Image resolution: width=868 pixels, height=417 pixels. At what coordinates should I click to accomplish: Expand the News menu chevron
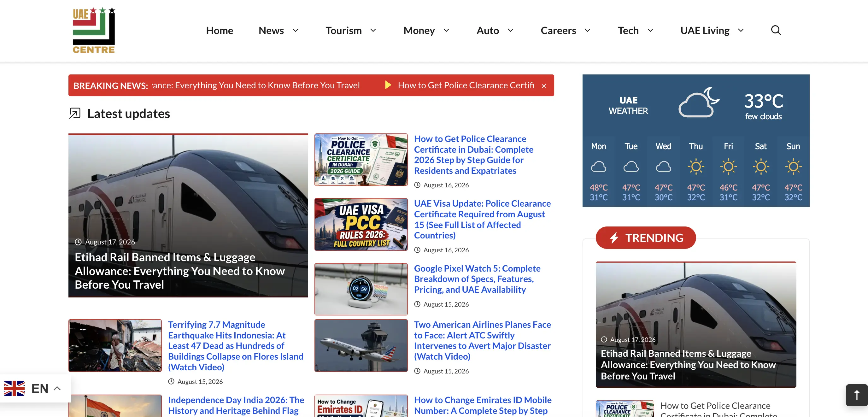coord(296,30)
